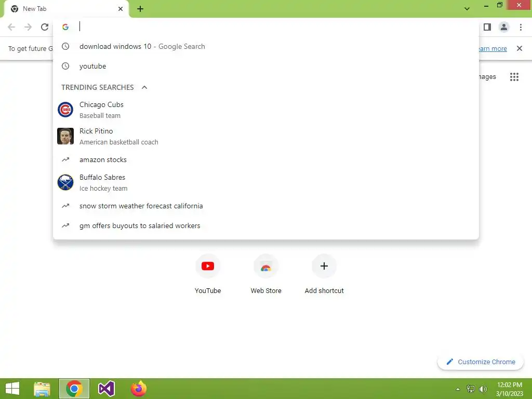Click the volume speaker tray icon

point(483,389)
